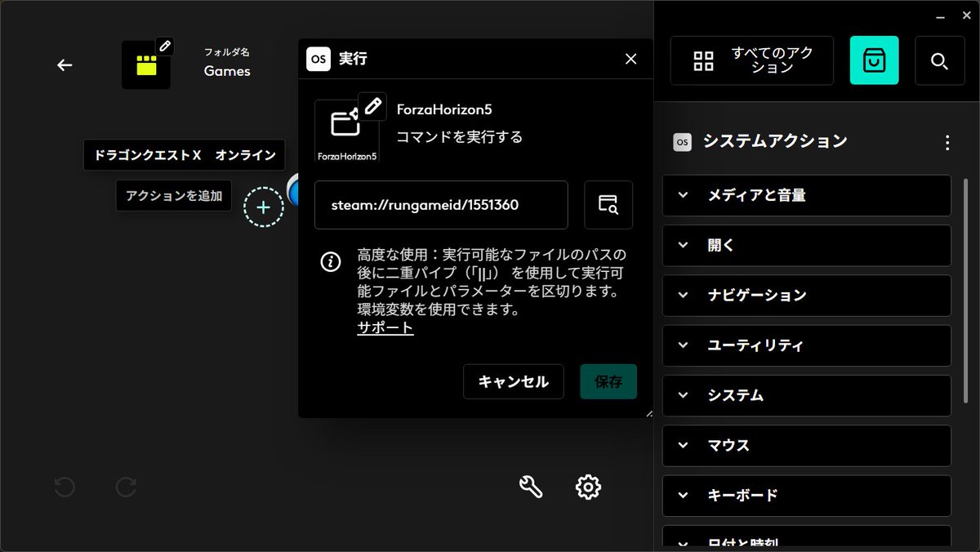
Task: Click the plus add action circle
Action: [x=264, y=207]
